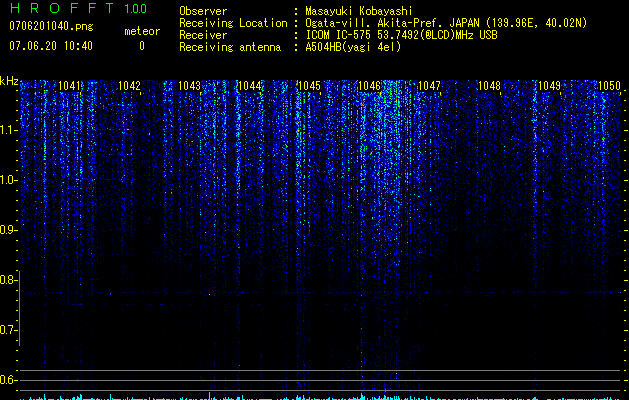This screenshot has height=400, width=629.
Task: Click the Receiving Location label
Action: tap(233, 23)
